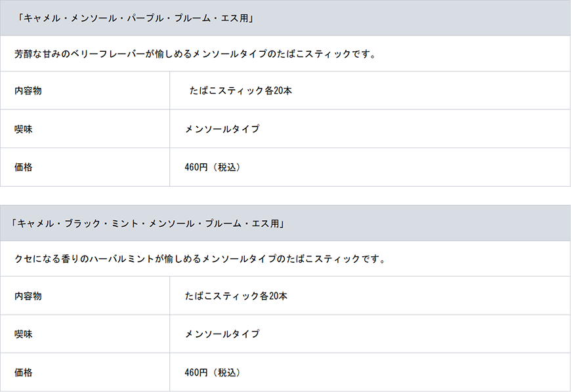Image resolution: width=571 pixels, height=392 pixels.
Task: Select 460円（税込） in Black Mint table
Action: click(213, 372)
